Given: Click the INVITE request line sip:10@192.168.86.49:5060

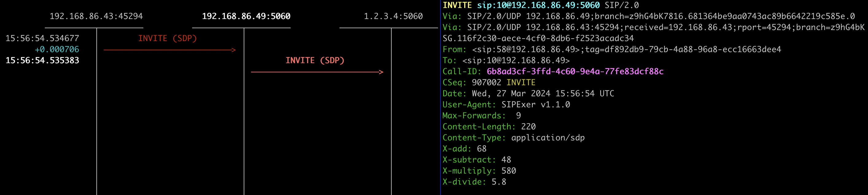Looking at the screenshot, I should pyautogui.click(x=541, y=6).
